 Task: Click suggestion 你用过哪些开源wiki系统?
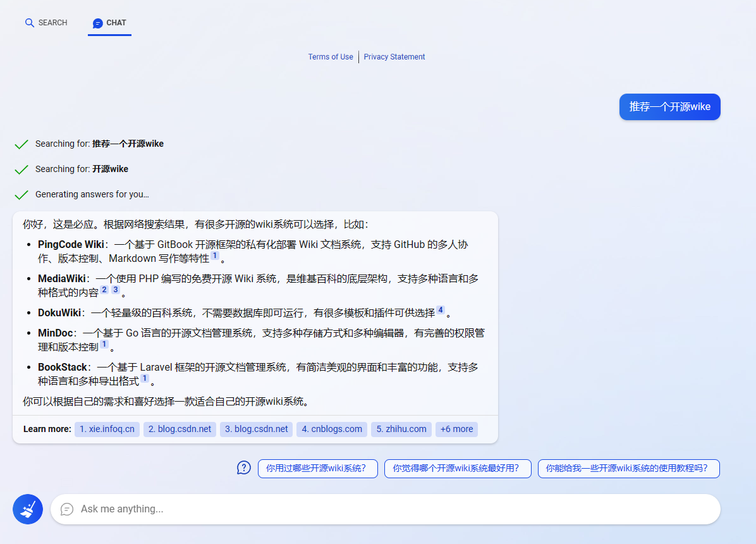pyautogui.click(x=318, y=469)
